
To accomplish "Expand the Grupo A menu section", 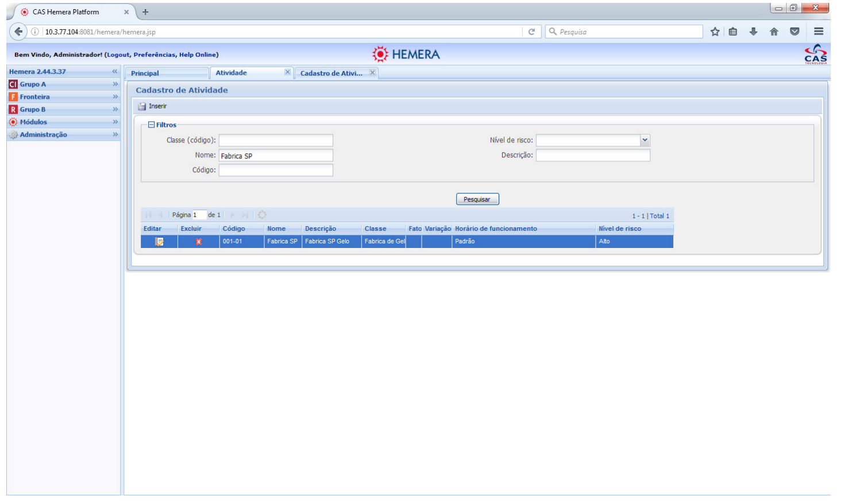I will tap(115, 84).
